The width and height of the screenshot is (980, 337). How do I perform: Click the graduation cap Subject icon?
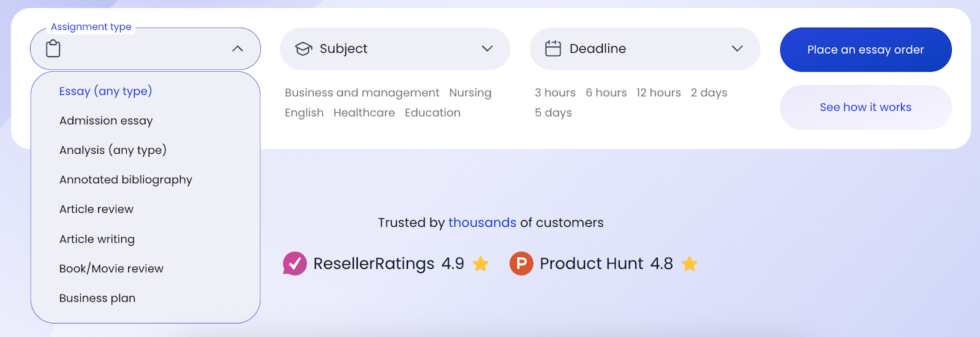(303, 49)
